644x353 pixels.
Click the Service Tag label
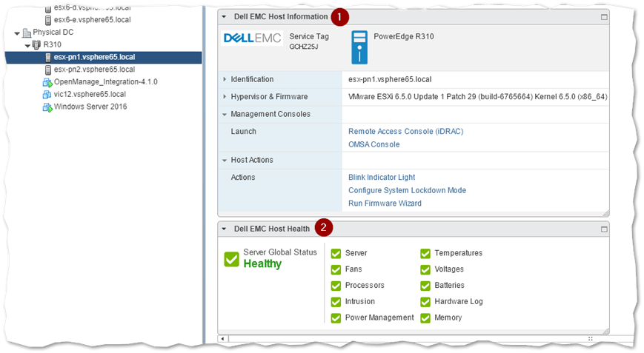tap(309, 36)
